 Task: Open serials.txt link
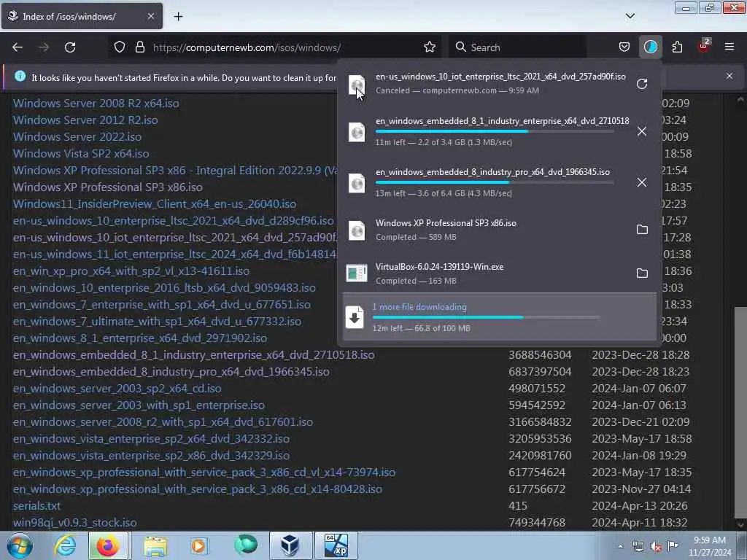point(36,506)
